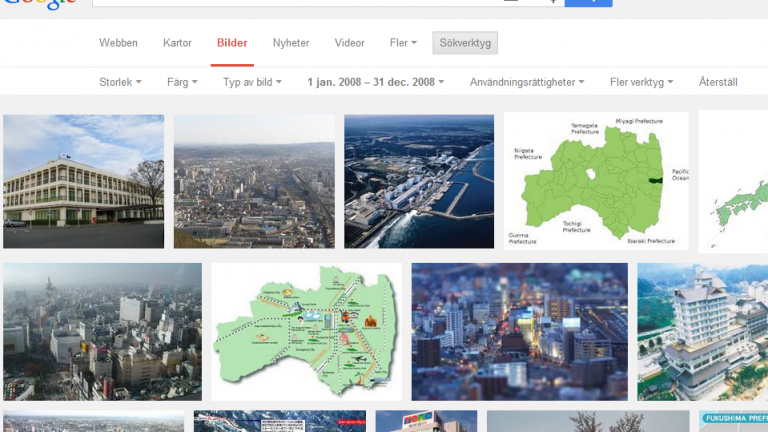This screenshot has height=432, width=768.
Task: Open the FUKUSHIMA PREF banner thumbnail
Action: coord(733,421)
